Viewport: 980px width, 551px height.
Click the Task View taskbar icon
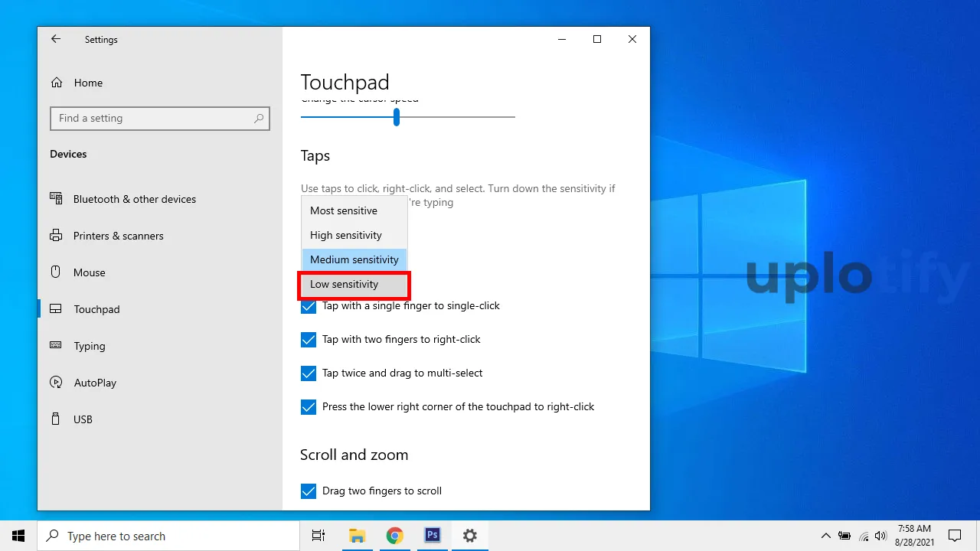(x=318, y=536)
